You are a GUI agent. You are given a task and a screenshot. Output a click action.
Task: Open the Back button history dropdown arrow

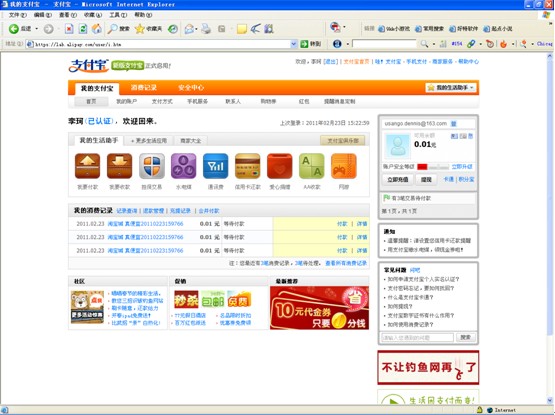[36, 29]
